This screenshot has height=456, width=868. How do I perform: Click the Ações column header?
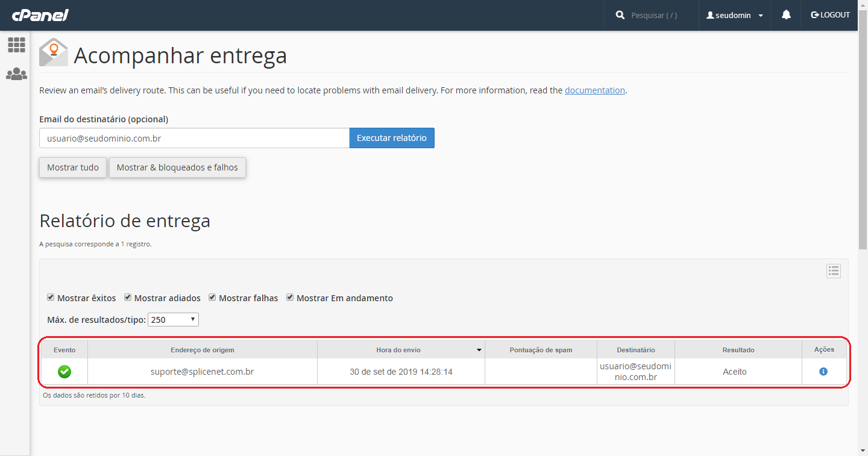pos(824,350)
